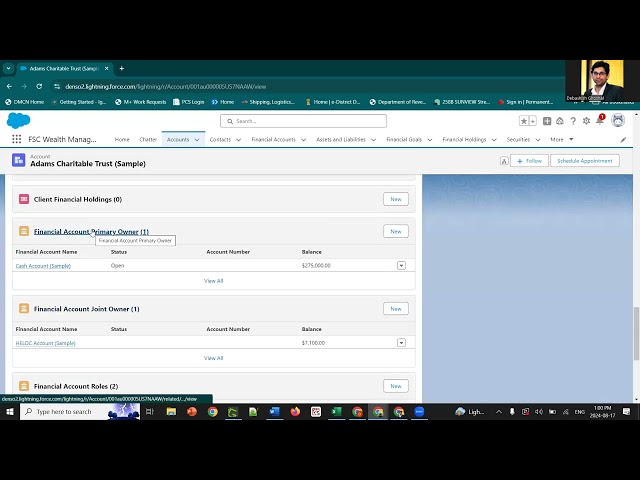
Task: Open a new browser tab
Action: [x=122, y=69]
